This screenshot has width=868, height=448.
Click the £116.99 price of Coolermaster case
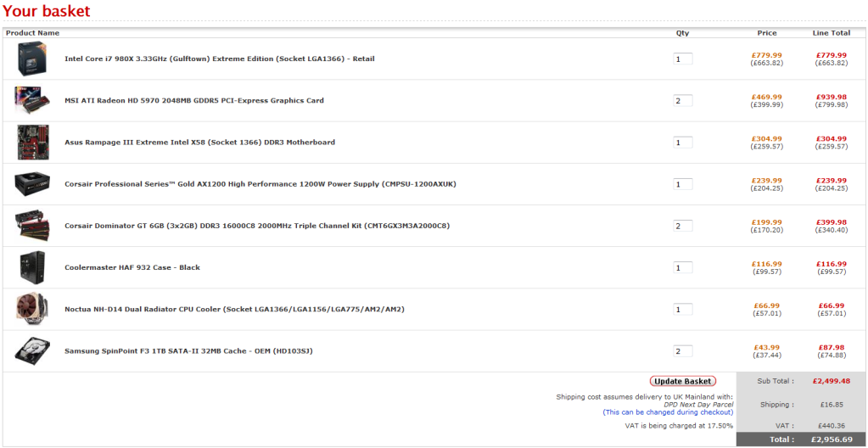(x=767, y=264)
